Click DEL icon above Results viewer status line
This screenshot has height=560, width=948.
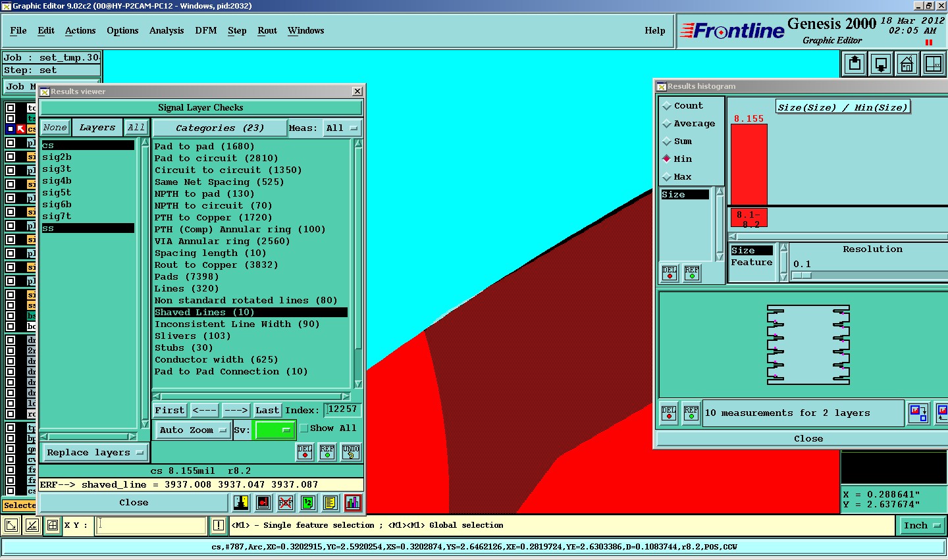[x=305, y=452]
